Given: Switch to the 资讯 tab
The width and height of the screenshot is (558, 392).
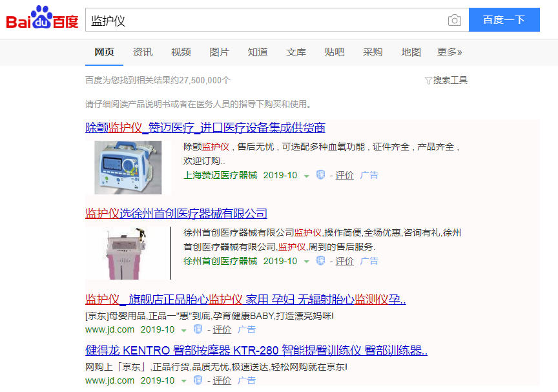Looking at the screenshot, I should pyautogui.click(x=143, y=52).
